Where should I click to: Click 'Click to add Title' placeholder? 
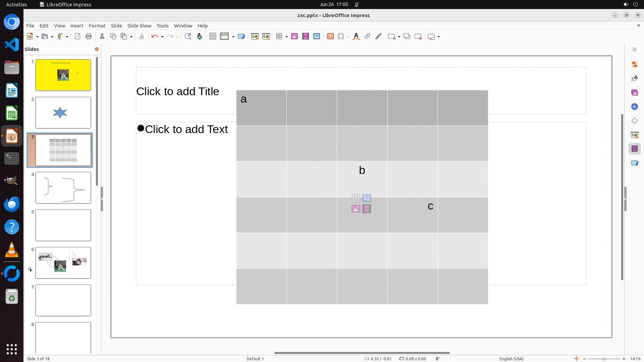(177, 91)
